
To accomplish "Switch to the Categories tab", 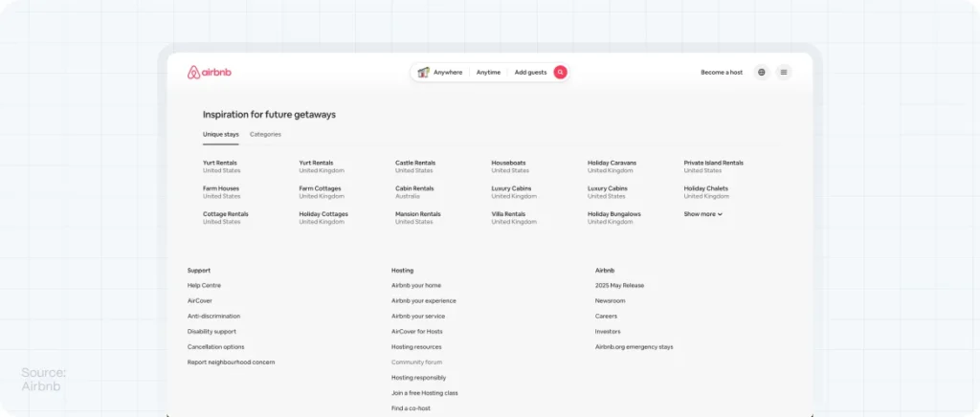I will (265, 134).
